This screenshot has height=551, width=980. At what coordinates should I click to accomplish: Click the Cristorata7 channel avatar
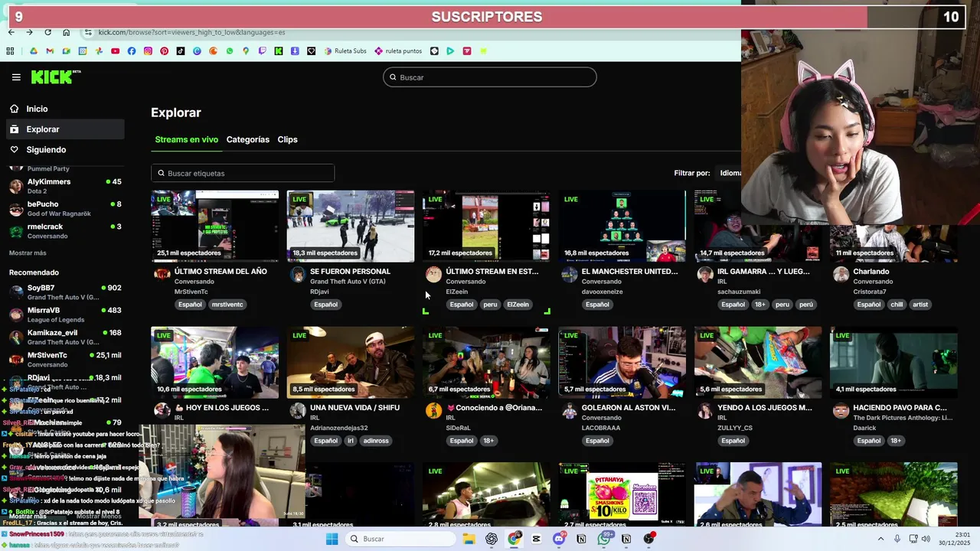(841, 275)
